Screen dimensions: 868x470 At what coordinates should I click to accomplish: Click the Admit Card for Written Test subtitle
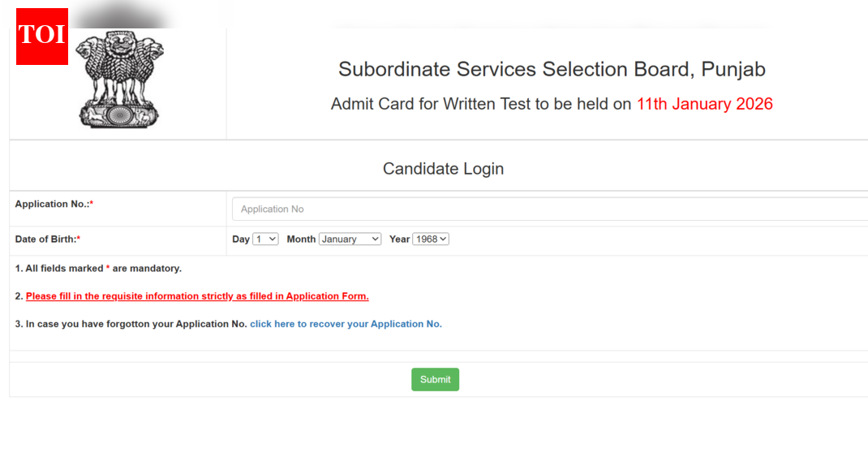click(481, 104)
